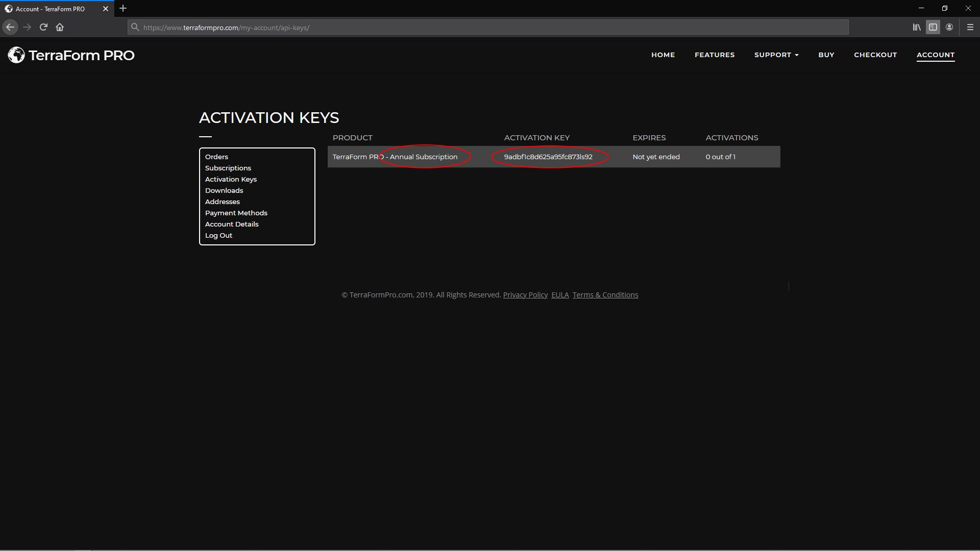Click the PRODUCT column header
The height and width of the screenshot is (551, 980).
[x=353, y=138]
